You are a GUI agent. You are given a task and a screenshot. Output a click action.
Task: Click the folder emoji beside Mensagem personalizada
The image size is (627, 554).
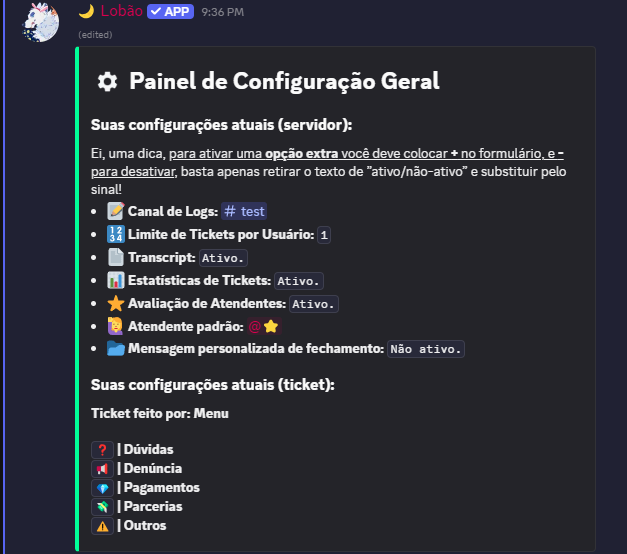(115, 349)
